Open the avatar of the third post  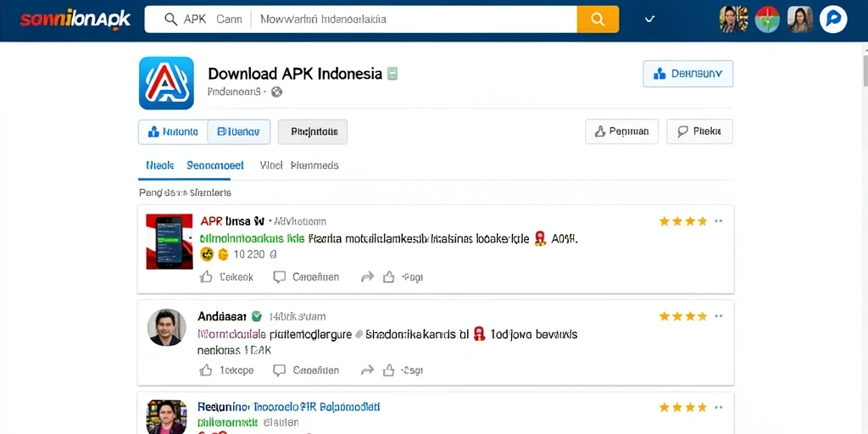167,417
